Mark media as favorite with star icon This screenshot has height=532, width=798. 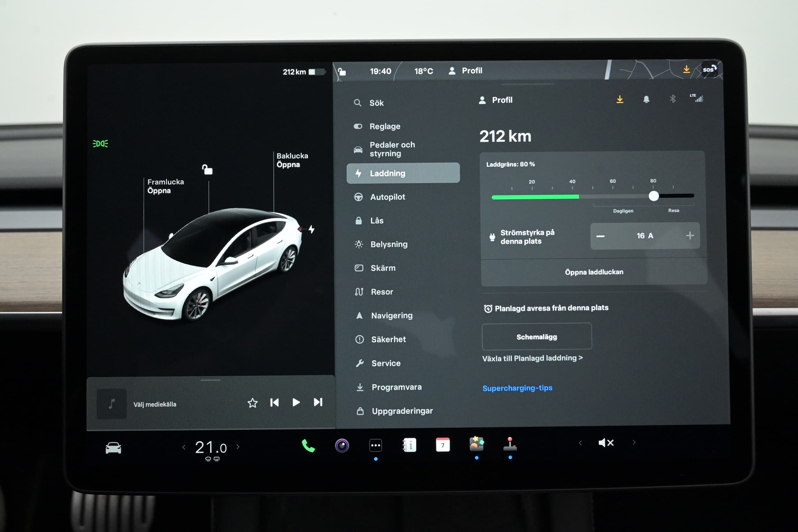252,403
